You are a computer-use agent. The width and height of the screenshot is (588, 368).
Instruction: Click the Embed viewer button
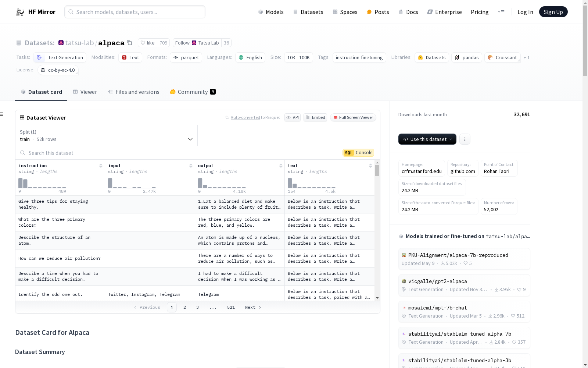(315, 117)
